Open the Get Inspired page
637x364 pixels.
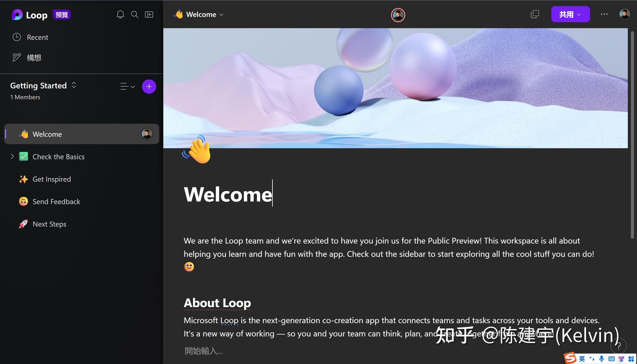coord(51,179)
